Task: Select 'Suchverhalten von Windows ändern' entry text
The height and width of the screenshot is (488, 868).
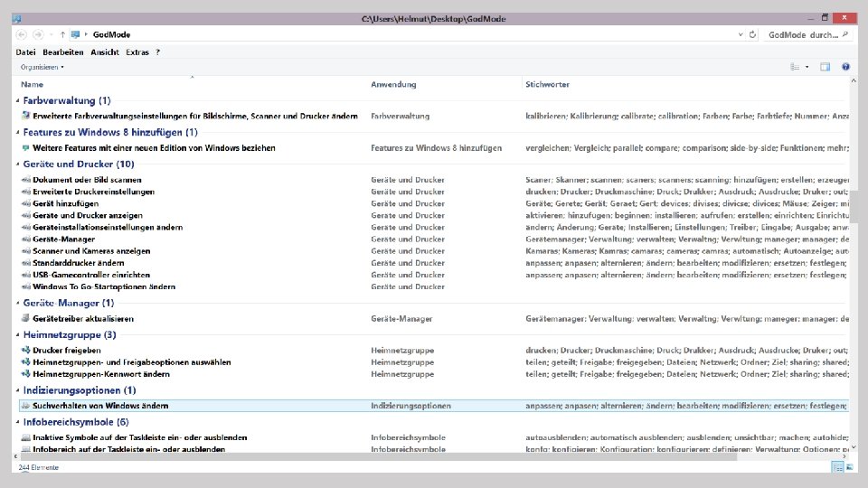Action: pos(100,406)
